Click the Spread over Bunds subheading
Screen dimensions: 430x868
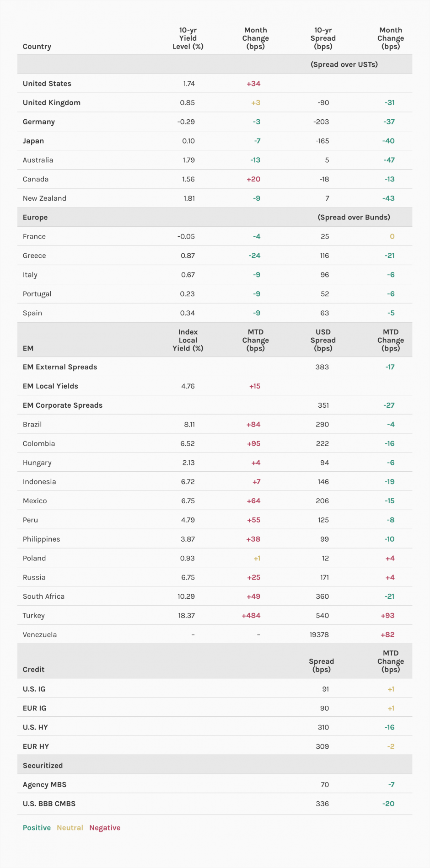[354, 218]
